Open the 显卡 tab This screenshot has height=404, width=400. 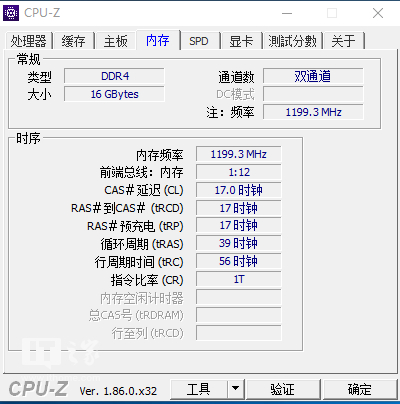tap(241, 41)
